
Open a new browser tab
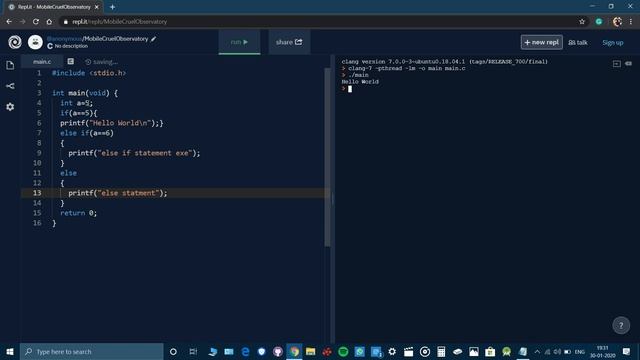point(112,7)
